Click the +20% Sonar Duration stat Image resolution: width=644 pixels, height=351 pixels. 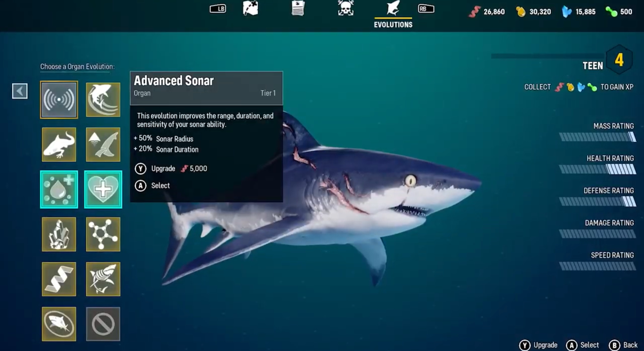(x=166, y=149)
